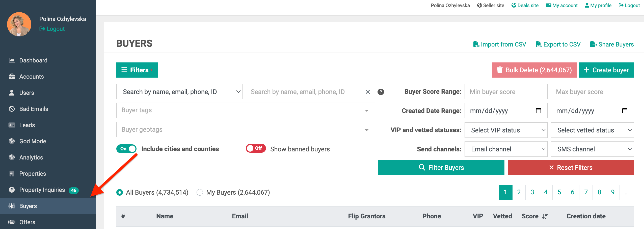Click the Create buyer button
644x229 pixels.
pyautogui.click(x=606, y=70)
